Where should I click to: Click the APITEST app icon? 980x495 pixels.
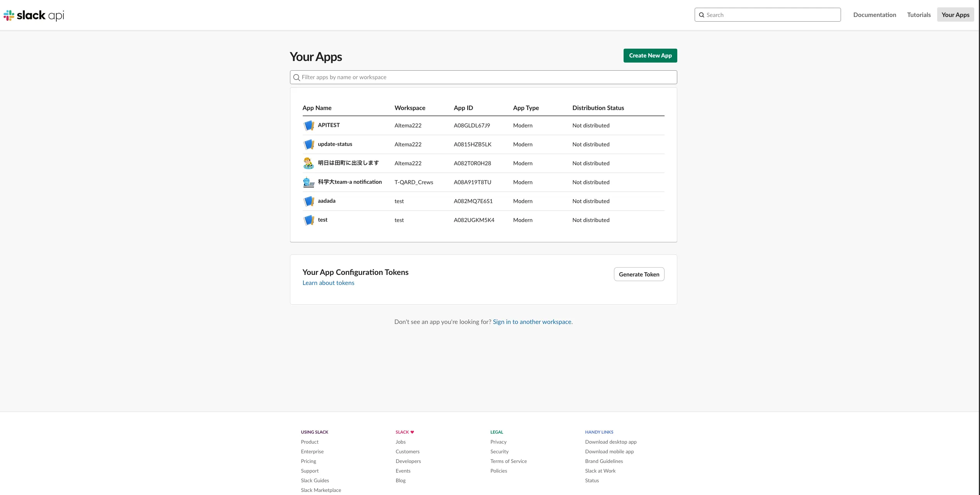pyautogui.click(x=309, y=125)
